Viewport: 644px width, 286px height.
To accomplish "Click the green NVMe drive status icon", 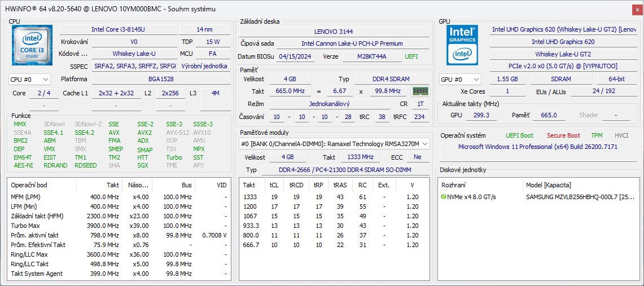I will (x=444, y=197).
